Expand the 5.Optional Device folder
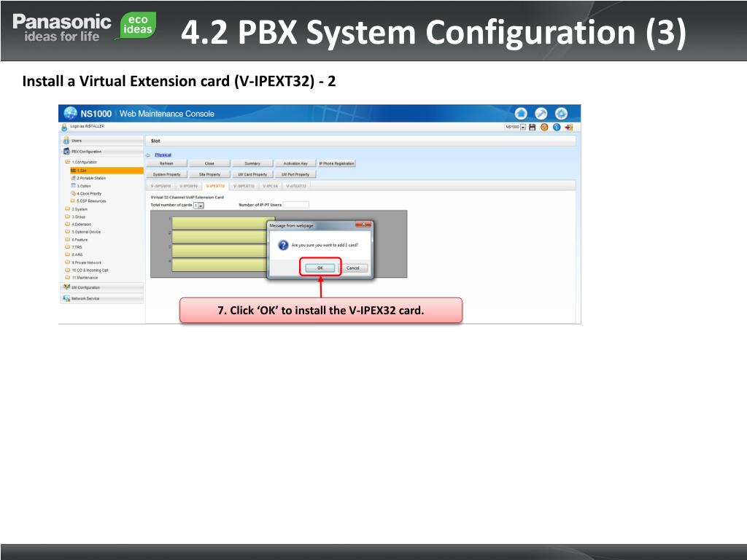 [x=68, y=231]
